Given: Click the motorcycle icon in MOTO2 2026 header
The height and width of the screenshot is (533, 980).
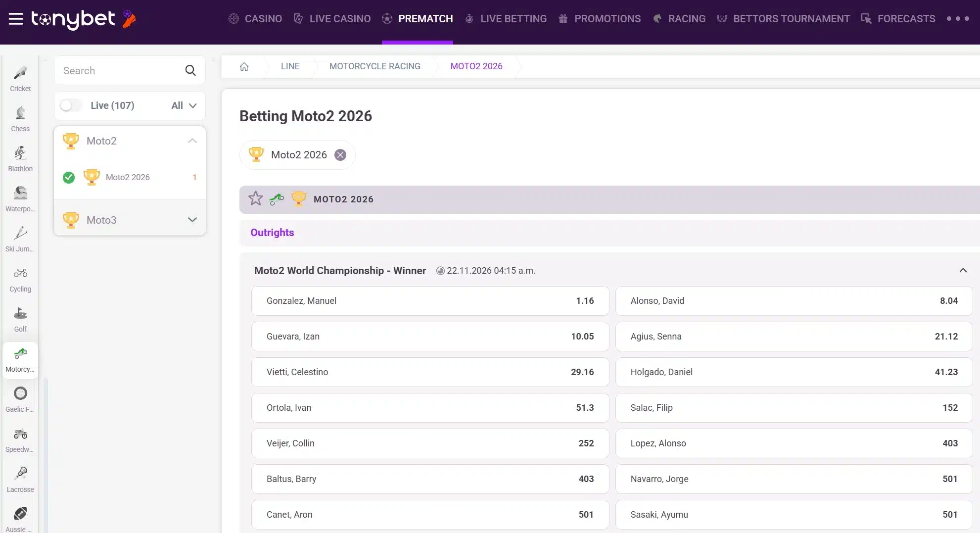Looking at the screenshot, I should [x=277, y=199].
